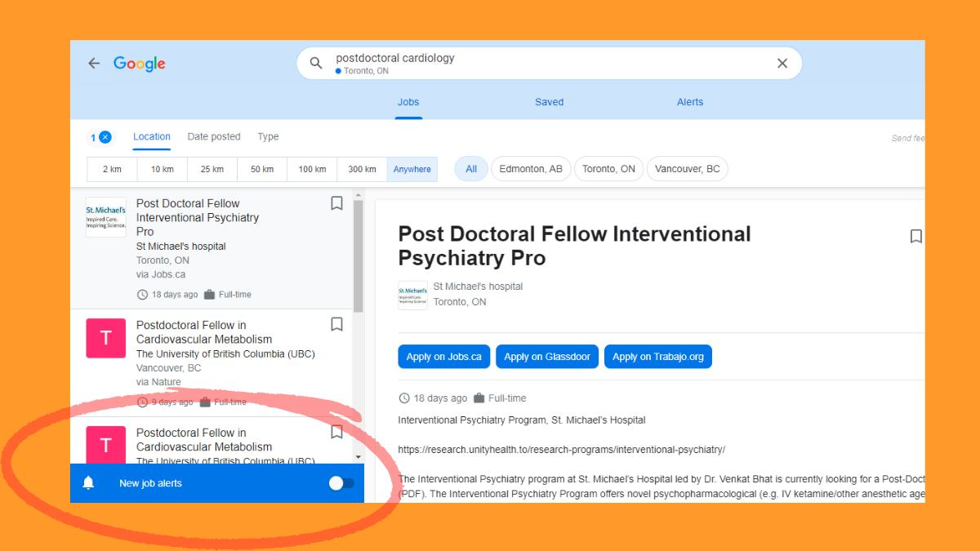Save the job from the detail pane bookmark

click(x=916, y=236)
